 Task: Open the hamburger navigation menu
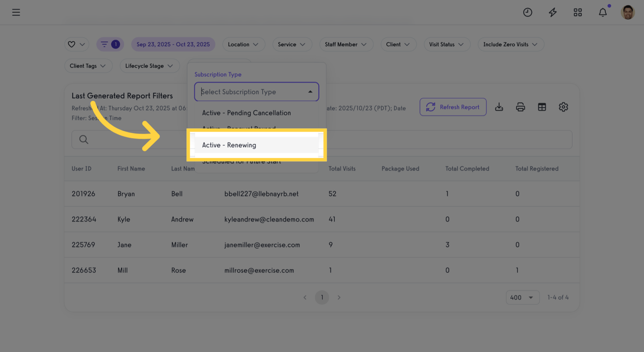tap(16, 12)
